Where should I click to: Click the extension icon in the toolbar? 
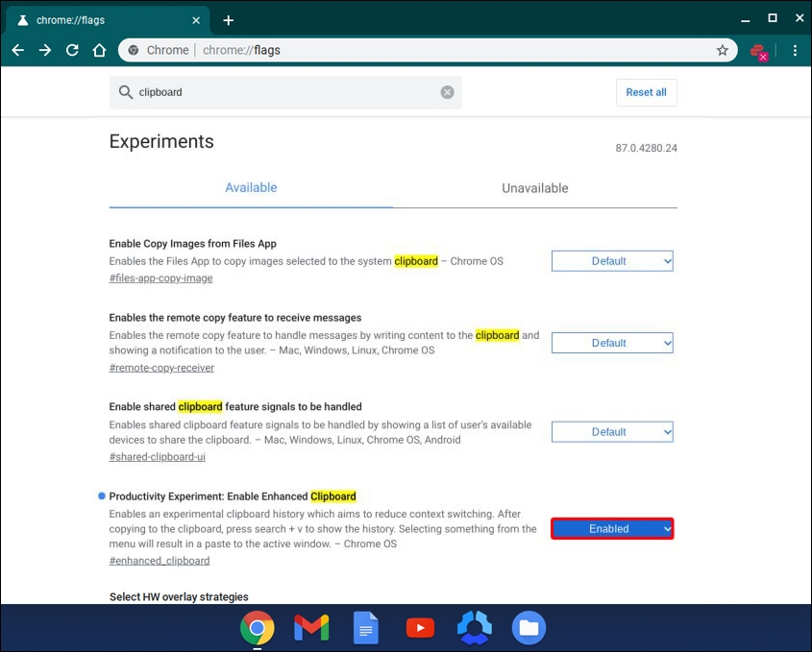point(758,51)
